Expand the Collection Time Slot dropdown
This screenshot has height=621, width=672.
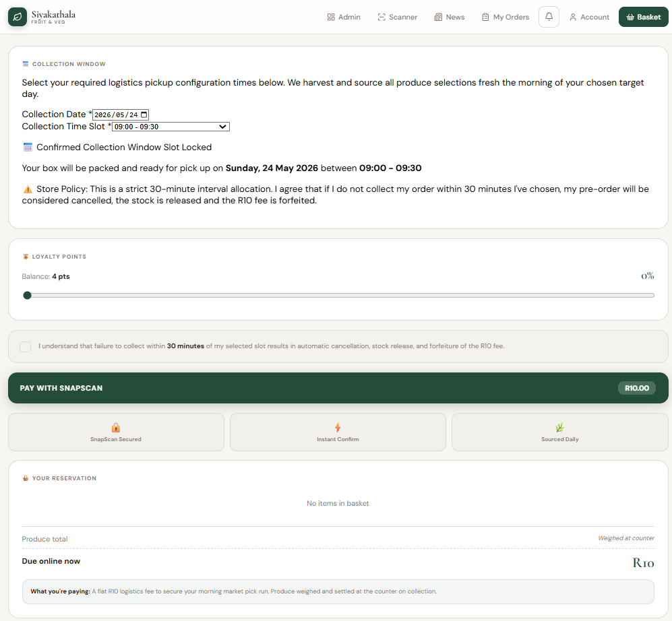(171, 127)
